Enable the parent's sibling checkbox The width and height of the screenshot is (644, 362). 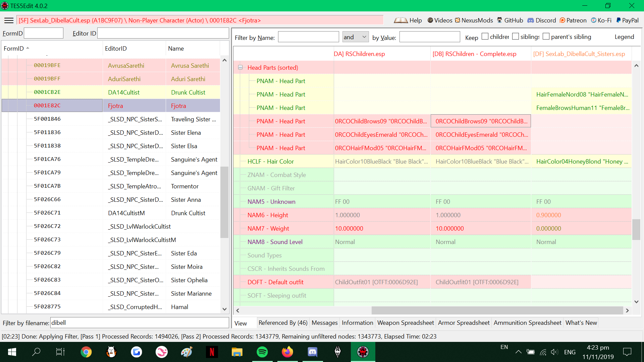coord(546,37)
